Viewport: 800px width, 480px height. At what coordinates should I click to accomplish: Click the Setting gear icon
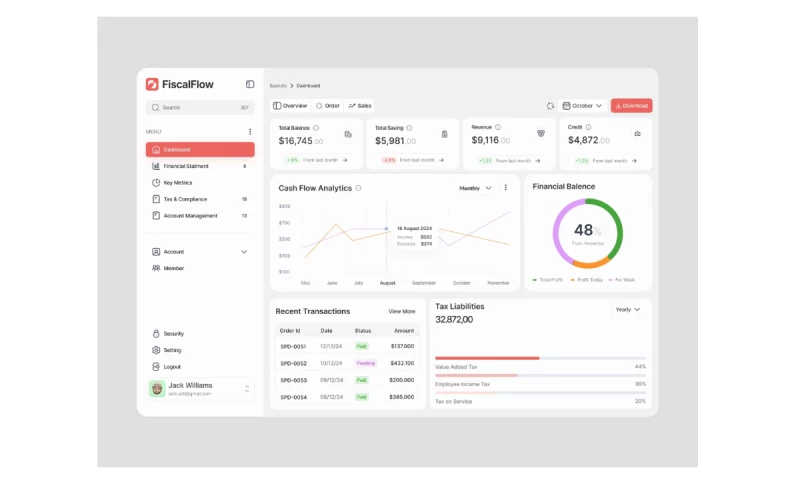coord(156,350)
